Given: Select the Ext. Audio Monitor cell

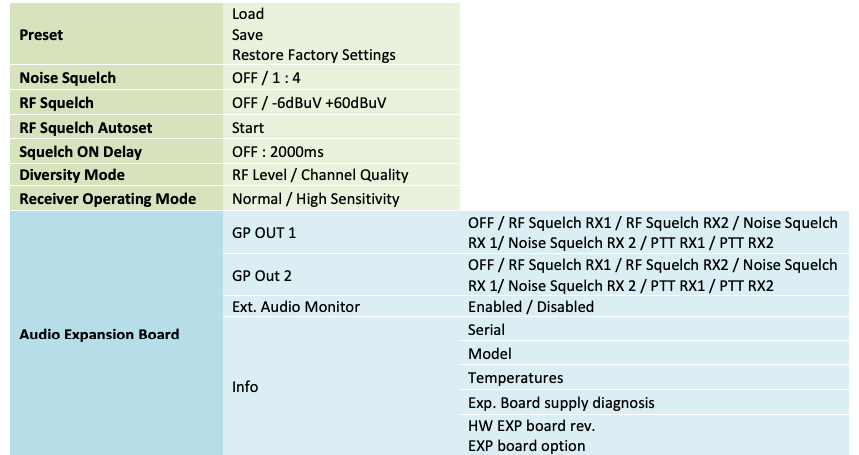Looking at the screenshot, I should coord(341,307).
